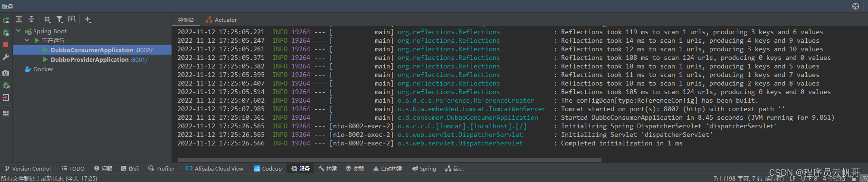868x182 pixels.
Task: Switch to the Actuator tab
Action: click(x=221, y=20)
